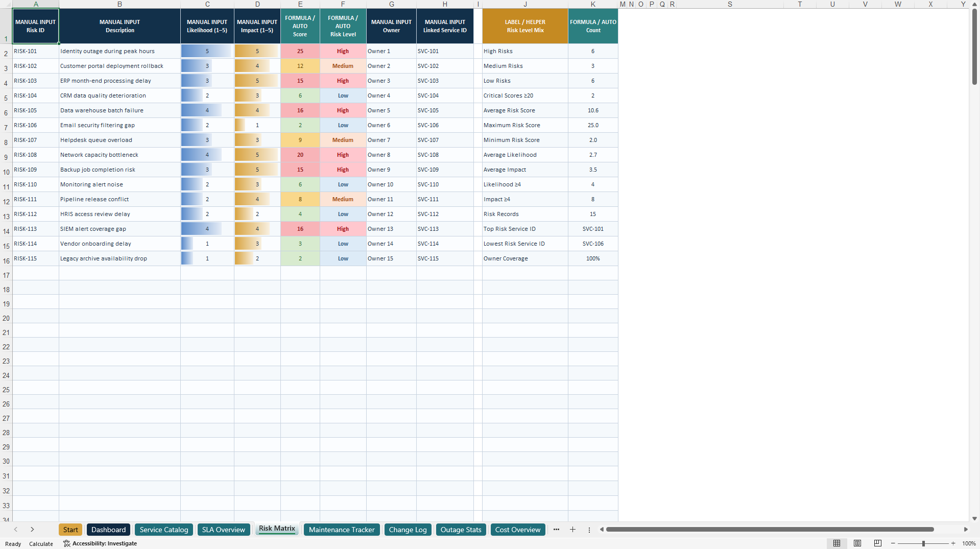980x549 pixels.
Task: Open Accessibility: Investigate checker
Action: pos(100,543)
